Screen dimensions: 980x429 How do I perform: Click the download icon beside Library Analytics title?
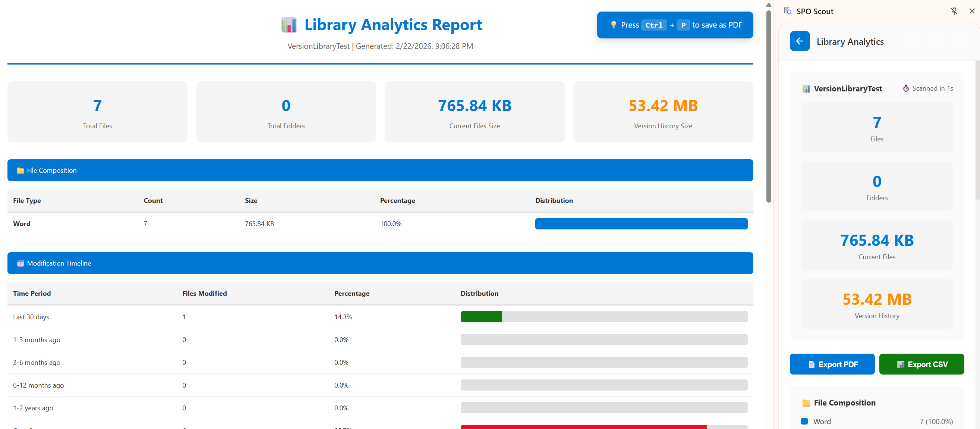click(934, 41)
